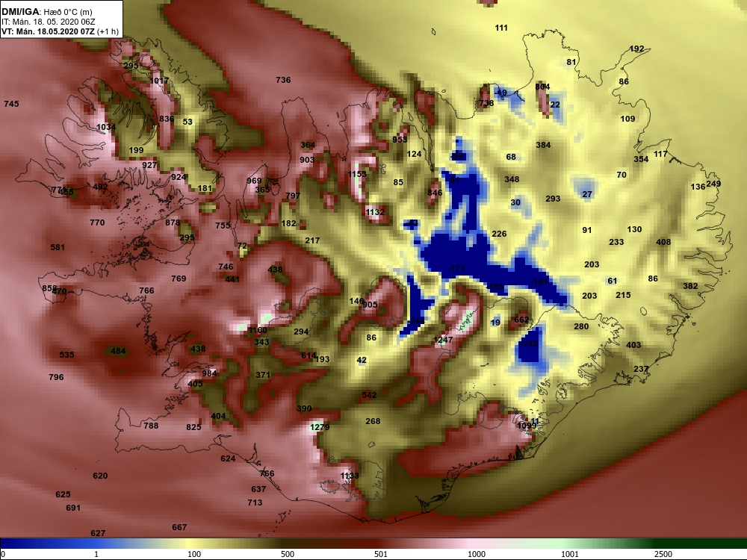Click the legend label "1000" on the color scale
Image resolution: width=747 pixels, height=560 pixels.
[477, 554]
